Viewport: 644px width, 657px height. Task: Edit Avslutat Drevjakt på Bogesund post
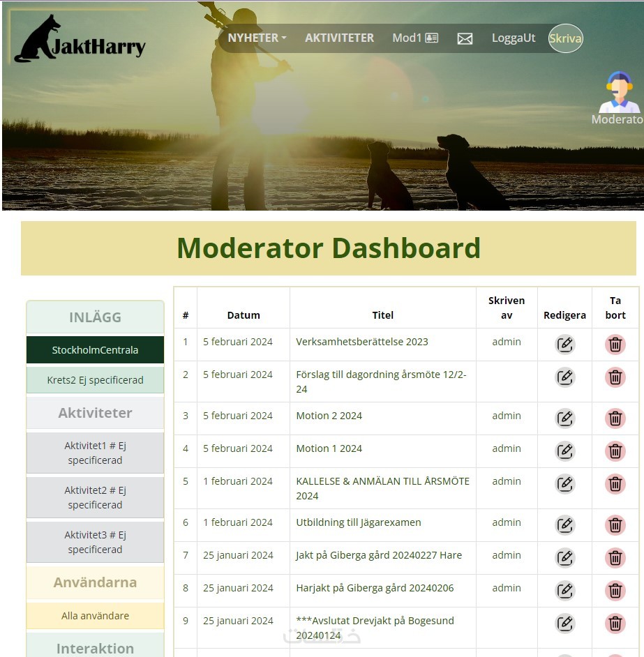pyautogui.click(x=564, y=624)
